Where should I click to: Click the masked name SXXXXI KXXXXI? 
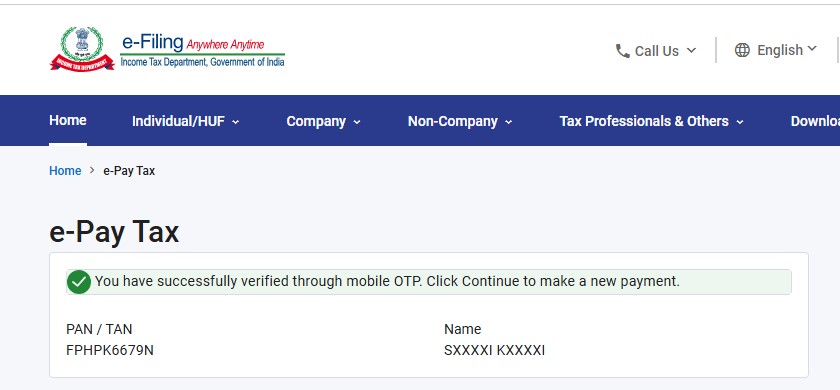coord(494,350)
